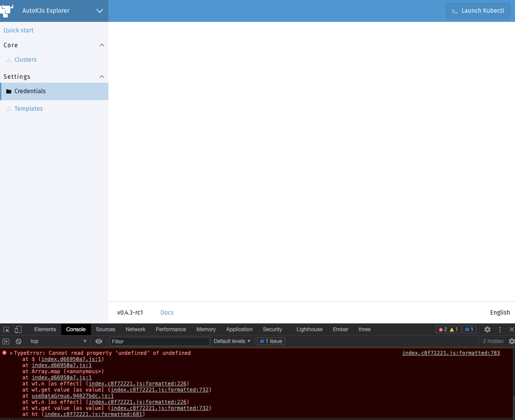The image size is (515, 420).
Task: Click the Credentials folder icon
Action: click(9, 91)
